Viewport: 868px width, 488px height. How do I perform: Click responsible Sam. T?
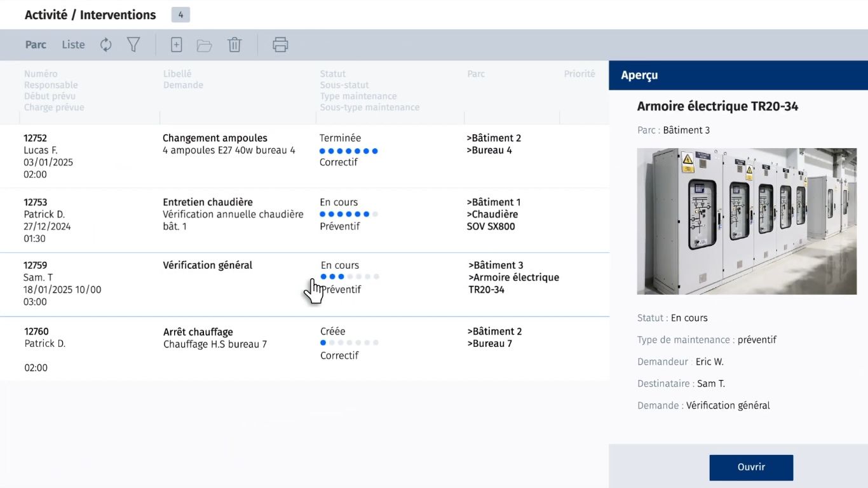pyautogui.click(x=38, y=277)
